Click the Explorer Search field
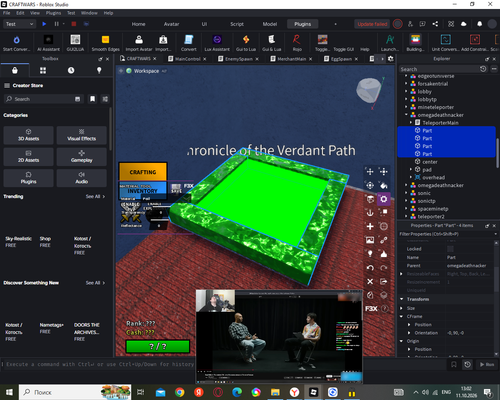The height and width of the screenshot is (400, 500). (x=438, y=69)
